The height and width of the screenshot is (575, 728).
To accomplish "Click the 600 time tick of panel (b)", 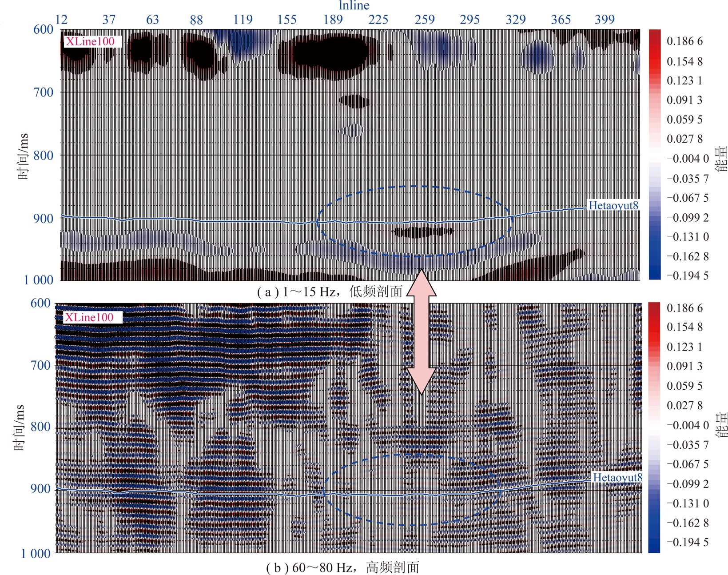I will click(x=40, y=303).
